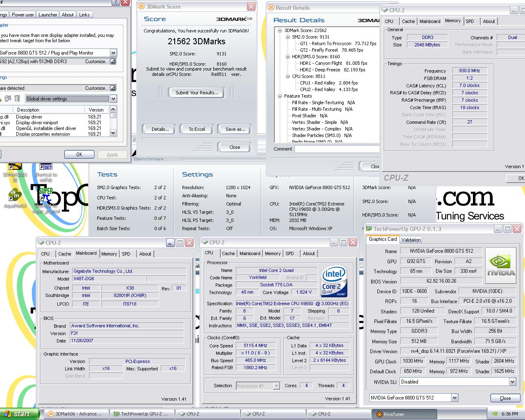Open the Links tab in RivaTuner
The width and height of the screenshot is (525, 420).
84,15
